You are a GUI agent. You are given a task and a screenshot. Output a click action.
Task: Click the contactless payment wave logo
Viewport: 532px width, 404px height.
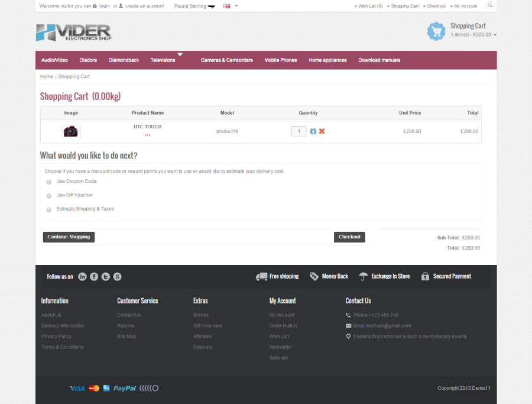(x=149, y=388)
